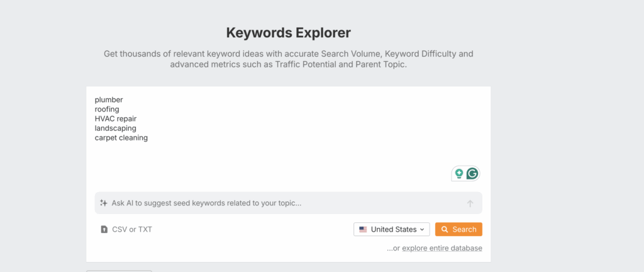Open the United States country dropdown
The image size is (644, 272).
[392, 229]
